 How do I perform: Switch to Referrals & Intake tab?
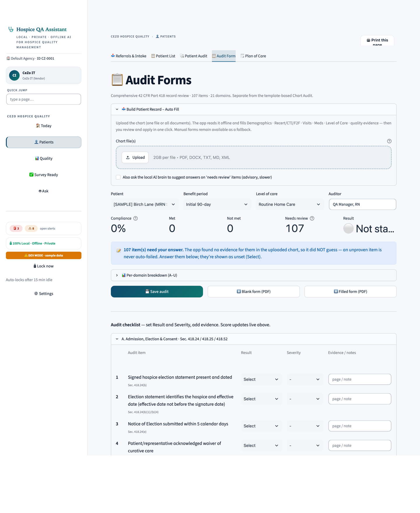(x=129, y=56)
